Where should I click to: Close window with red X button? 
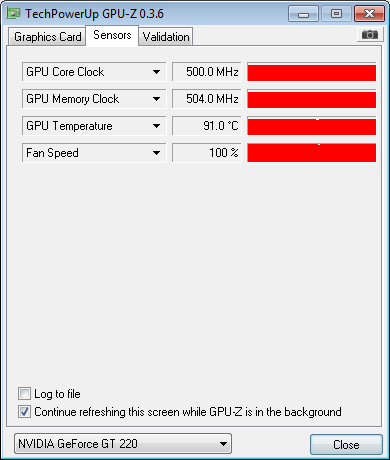coord(369,14)
